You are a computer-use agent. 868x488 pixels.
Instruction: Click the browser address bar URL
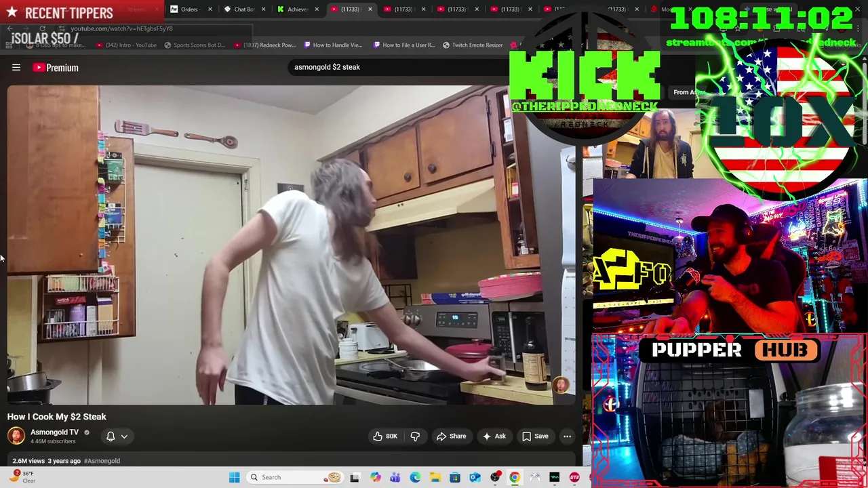click(x=122, y=28)
